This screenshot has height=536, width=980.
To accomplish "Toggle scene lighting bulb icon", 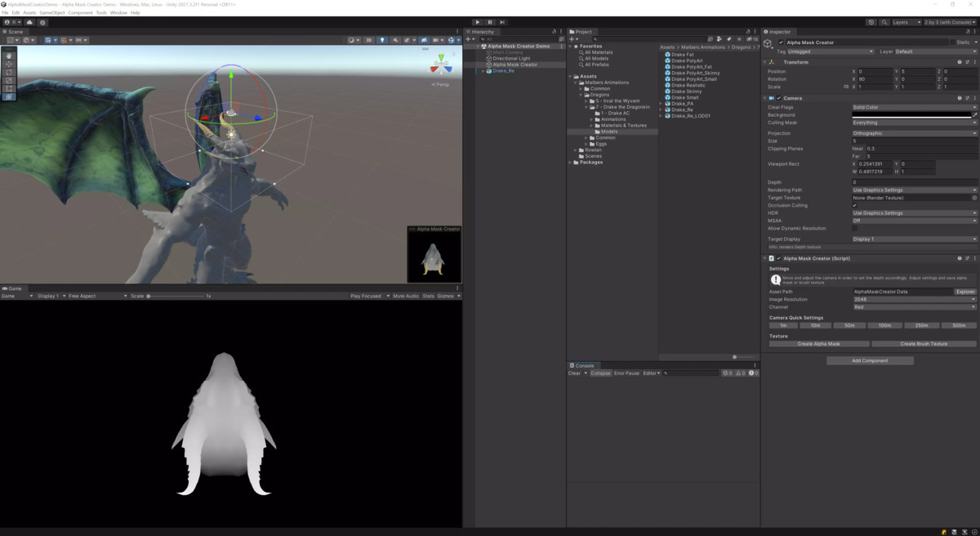I will (382, 39).
